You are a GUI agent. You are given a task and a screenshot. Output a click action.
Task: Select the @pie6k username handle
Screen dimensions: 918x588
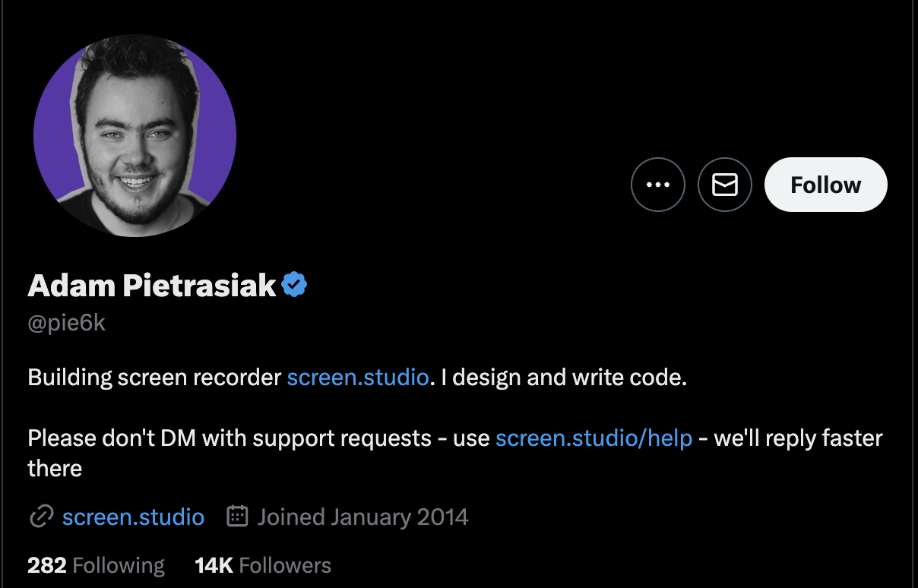(67, 322)
